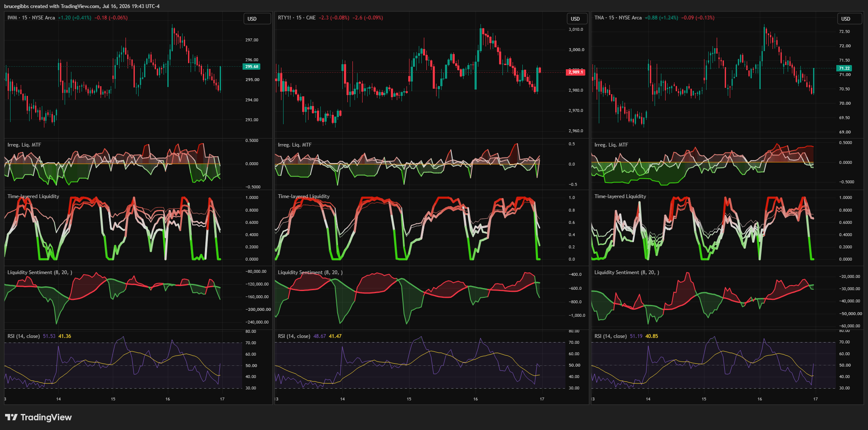The image size is (868, 430).
Task: Click the RSI moving average value 41.36
Action: [x=65, y=336]
